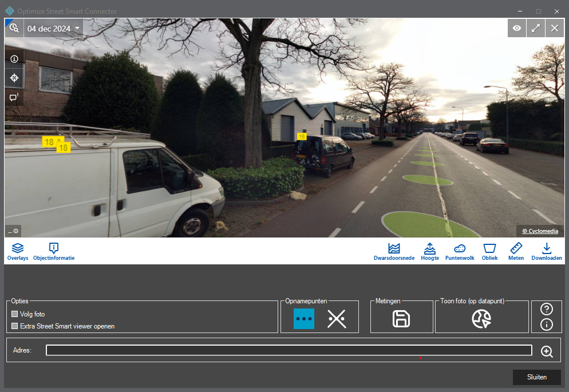The image size is (569, 392).
Task: Click the center crosshair location icon
Action: coord(14,78)
